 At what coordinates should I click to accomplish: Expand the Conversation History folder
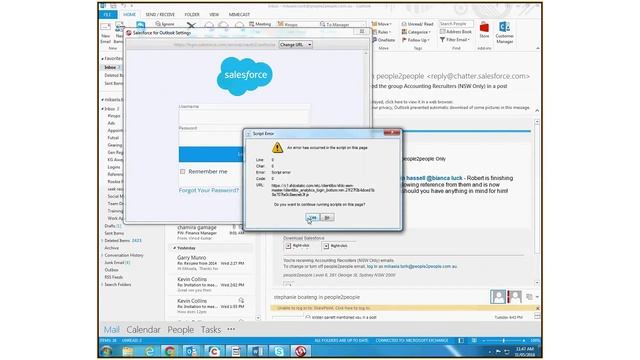(x=102, y=256)
